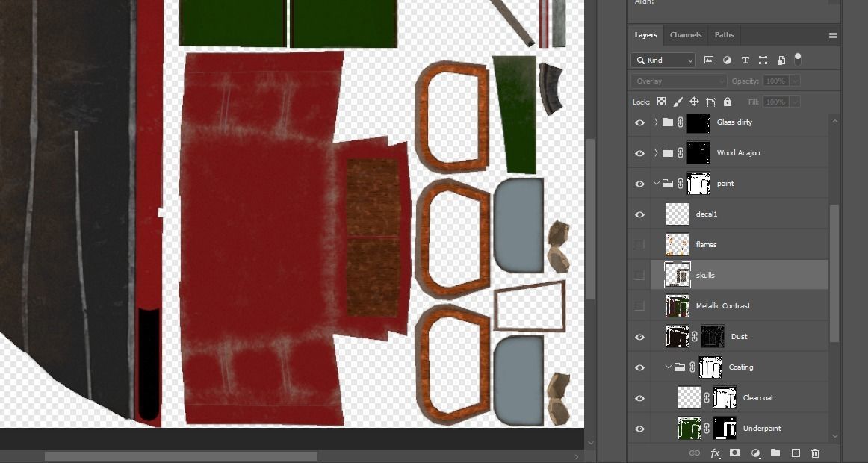The width and height of the screenshot is (868, 463).
Task: Click the Glass dirty mask link icon
Action: click(681, 122)
